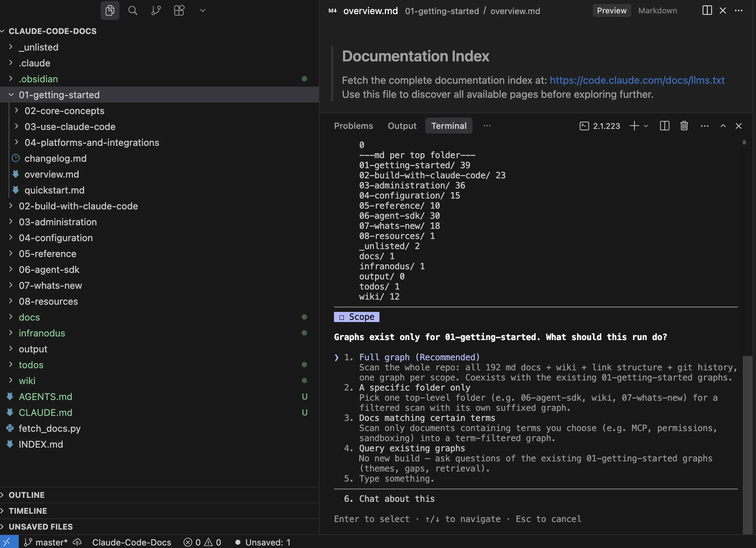The width and height of the screenshot is (756, 548).
Task: Expand the 04-platforms-and-integrations folder
Action: [159, 142]
